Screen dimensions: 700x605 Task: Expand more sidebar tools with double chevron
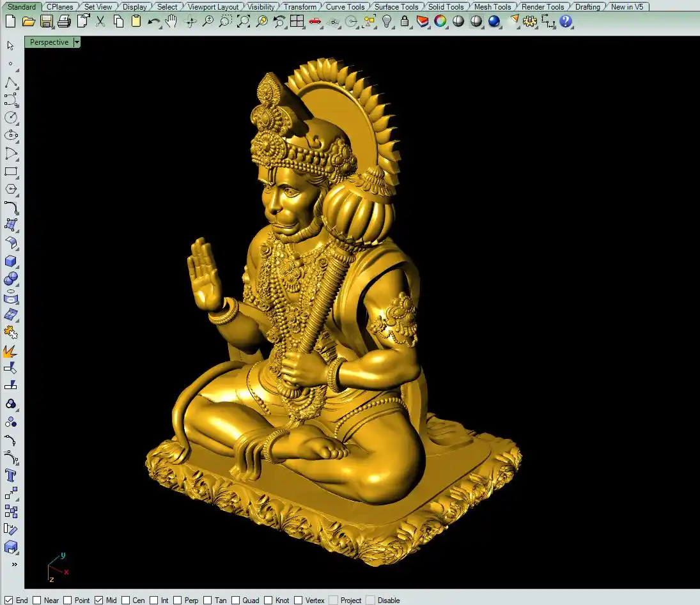[14, 564]
